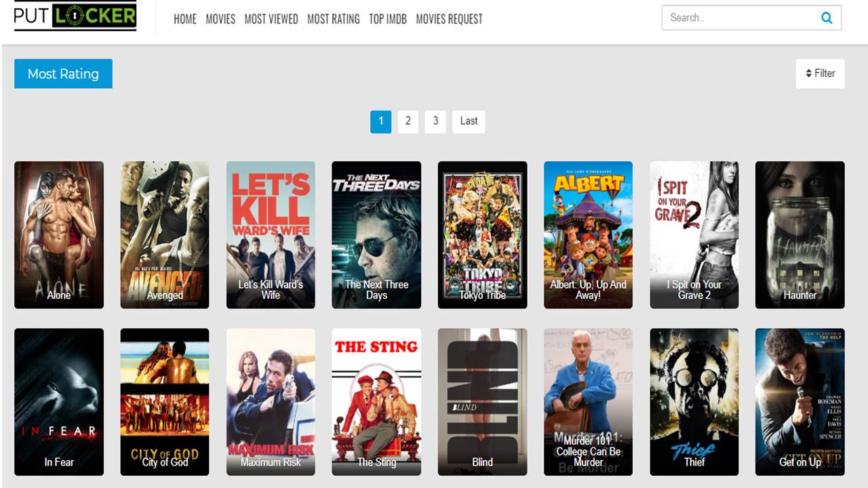868x488 pixels.
Task: Open the Filter dropdown
Action: (x=820, y=73)
